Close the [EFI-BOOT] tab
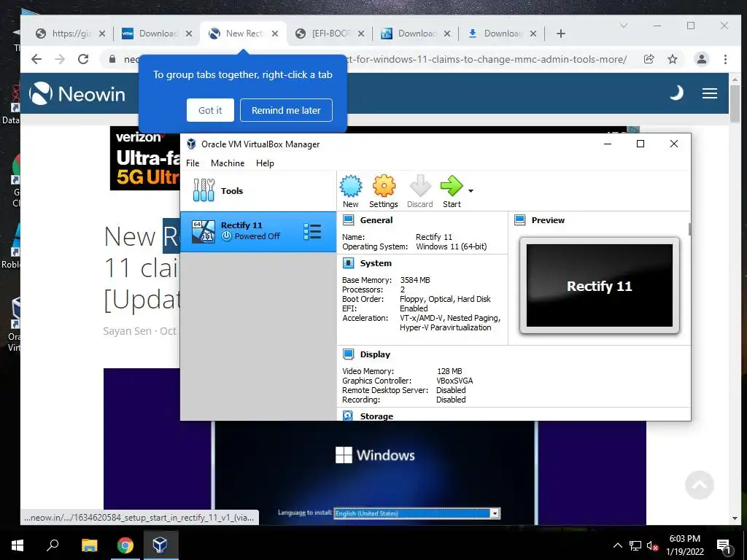This screenshot has width=747, height=560. [361, 34]
